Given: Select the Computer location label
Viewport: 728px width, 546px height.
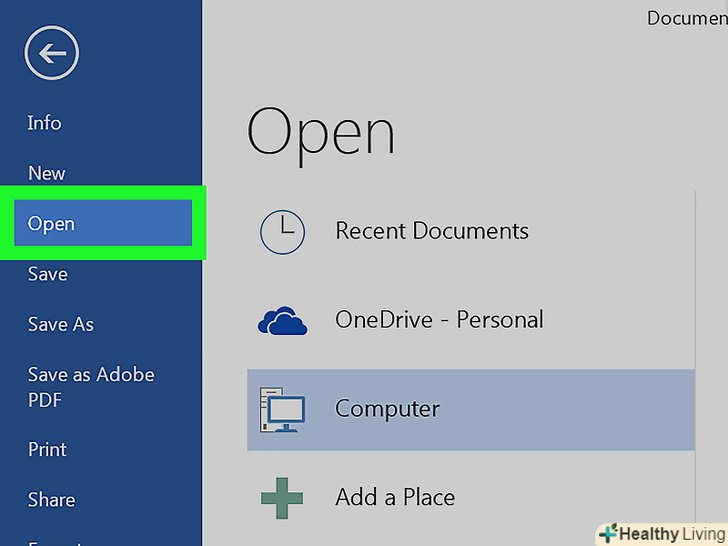Looking at the screenshot, I should pyautogui.click(x=387, y=409).
